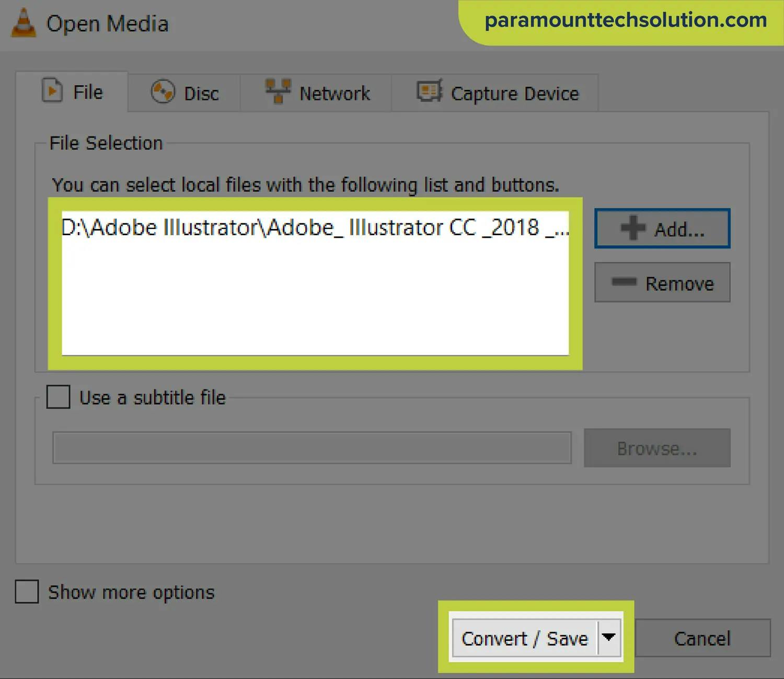Image resolution: width=784 pixels, height=679 pixels.
Task: Expand the Convert / Save dropdown arrow
Action: click(x=608, y=638)
